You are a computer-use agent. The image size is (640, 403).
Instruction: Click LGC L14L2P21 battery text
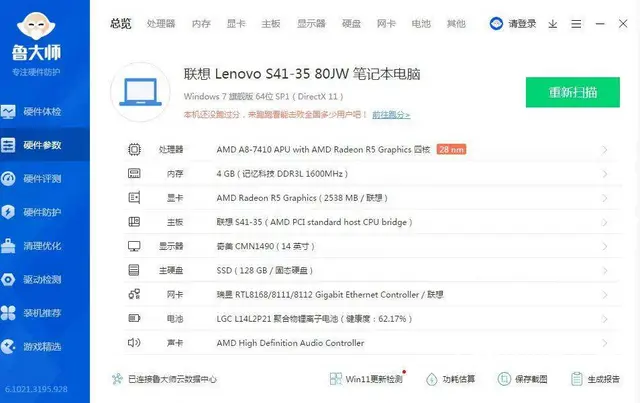(314, 318)
